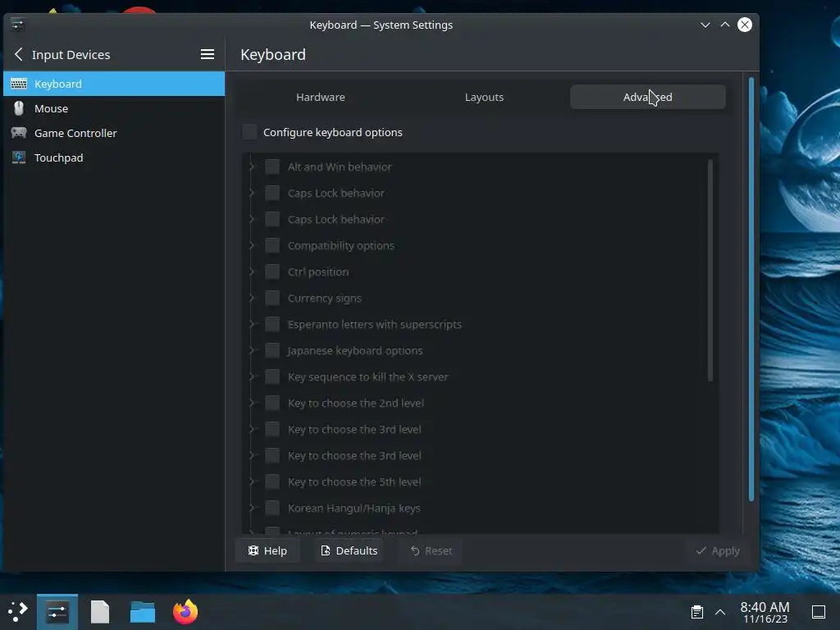Click the Reset button
Screen dimensions: 840x630
[431, 550]
